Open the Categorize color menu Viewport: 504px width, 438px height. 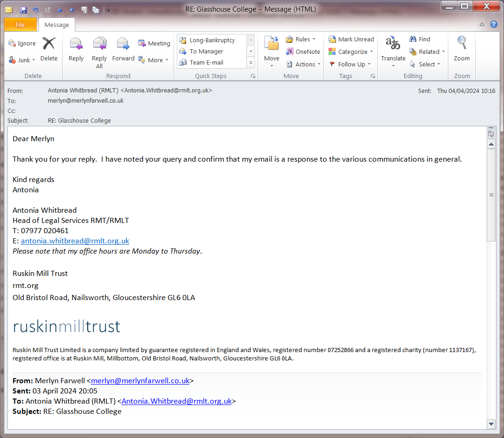click(351, 52)
